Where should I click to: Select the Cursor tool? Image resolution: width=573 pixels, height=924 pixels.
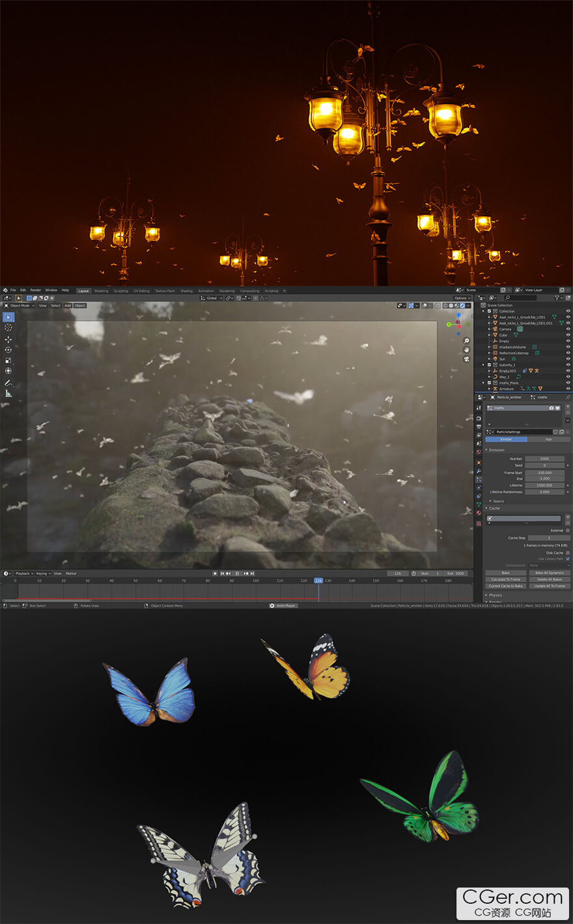tap(8, 327)
